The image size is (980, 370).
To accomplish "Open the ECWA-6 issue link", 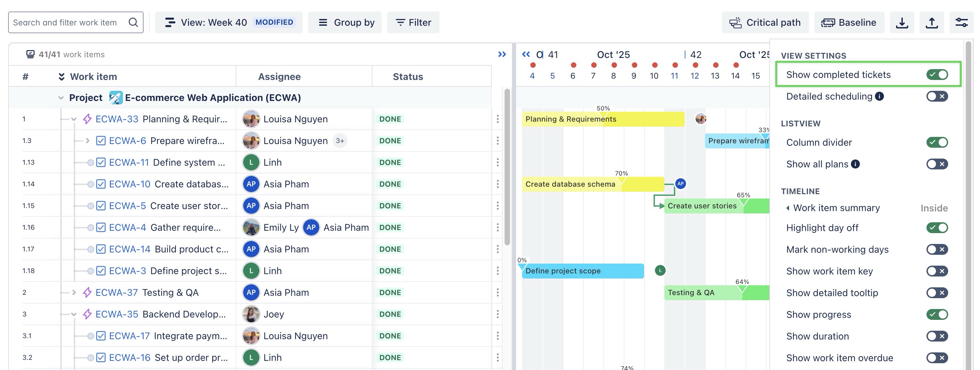I will pos(127,141).
